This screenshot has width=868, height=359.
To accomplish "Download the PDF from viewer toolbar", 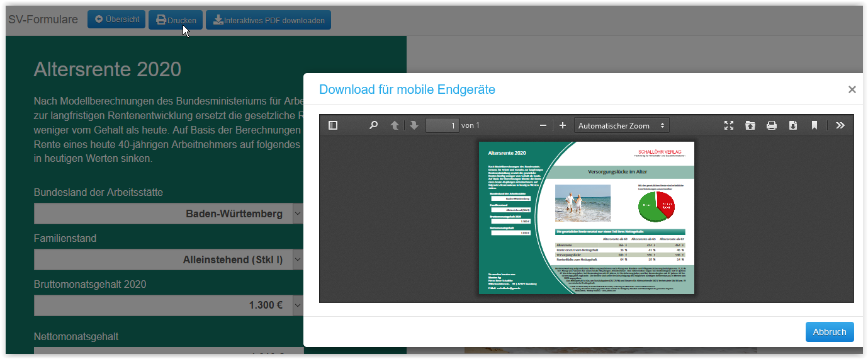I will pyautogui.click(x=793, y=125).
